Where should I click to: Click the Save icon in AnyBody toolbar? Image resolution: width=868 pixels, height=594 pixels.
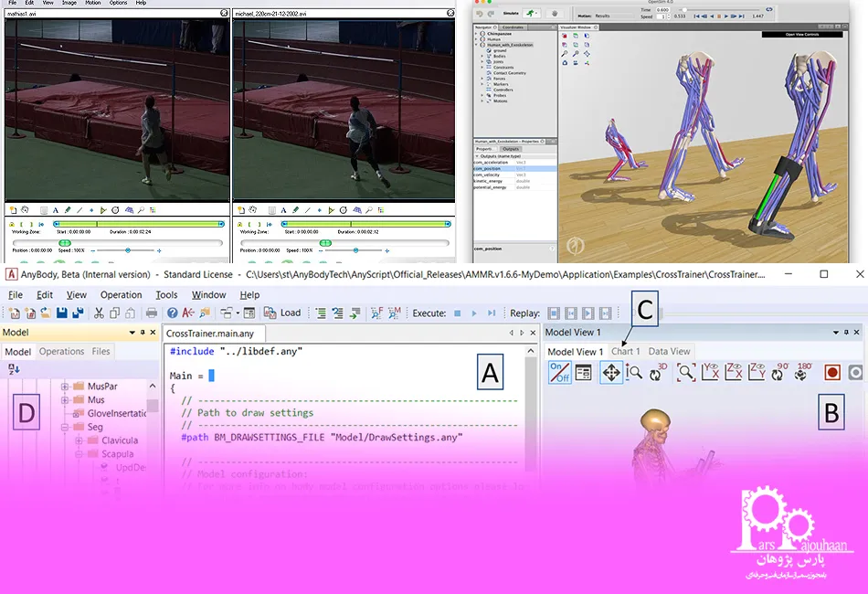(61, 313)
